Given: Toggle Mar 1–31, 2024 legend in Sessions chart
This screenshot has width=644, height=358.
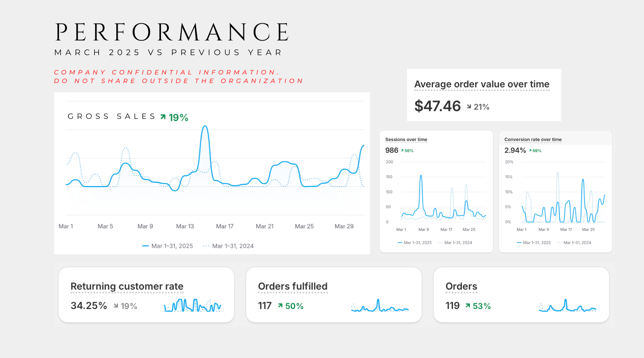Looking at the screenshot, I should 455,243.
